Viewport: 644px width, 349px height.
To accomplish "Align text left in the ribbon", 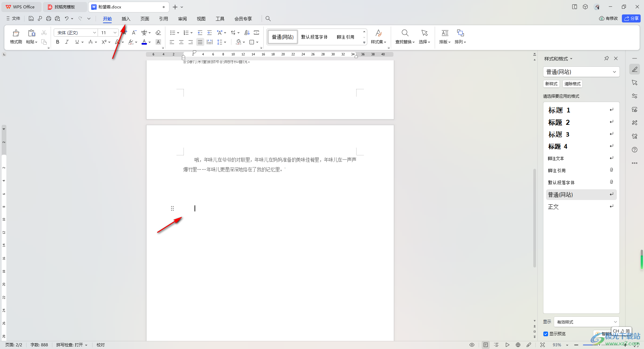I will (x=172, y=42).
